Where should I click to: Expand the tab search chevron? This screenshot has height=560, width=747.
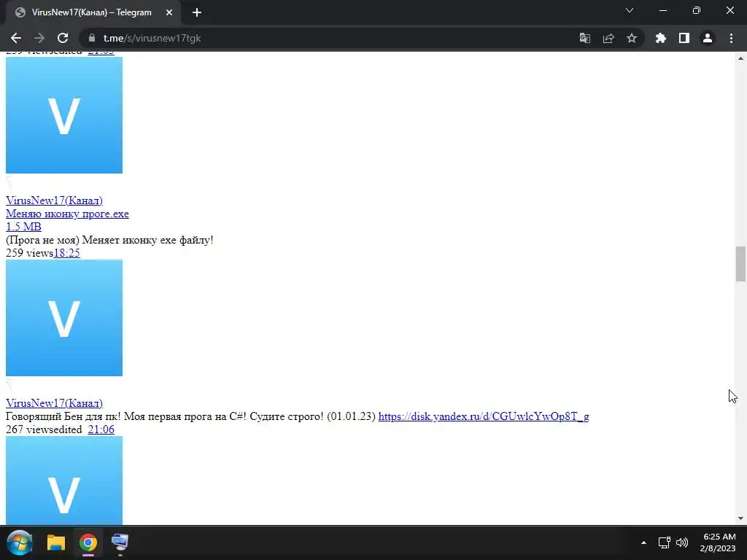[630, 10]
